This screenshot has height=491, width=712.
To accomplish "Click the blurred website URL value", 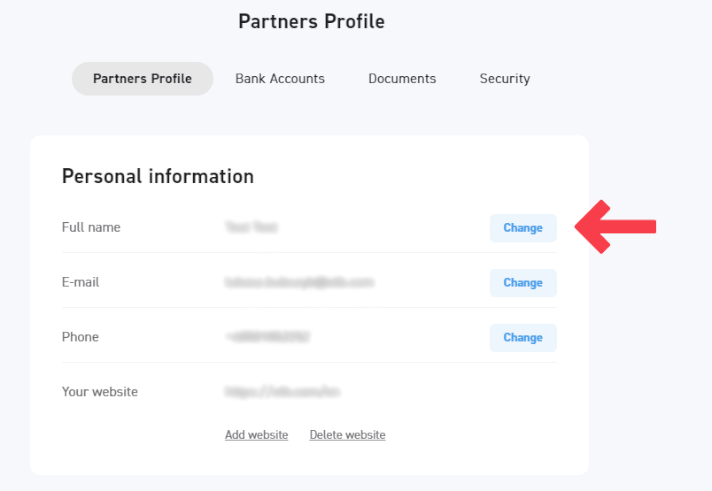I will pyautogui.click(x=282, y=392).
